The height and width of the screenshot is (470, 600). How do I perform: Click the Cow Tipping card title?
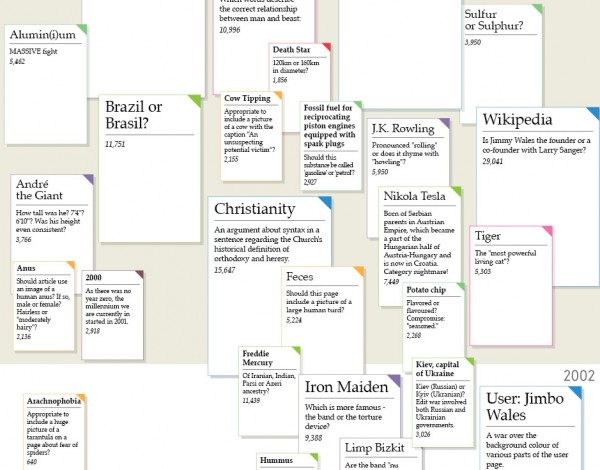(x=247, y=98)
